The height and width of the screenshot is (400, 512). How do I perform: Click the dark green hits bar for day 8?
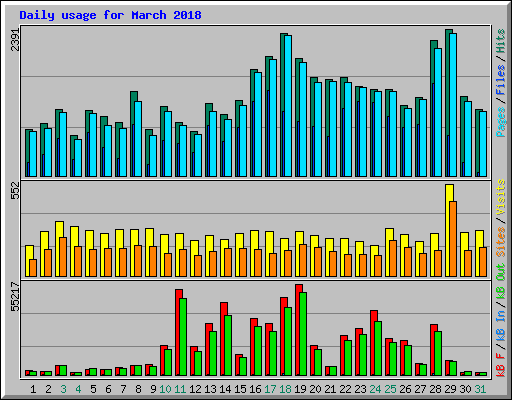(x=132, y=134)
